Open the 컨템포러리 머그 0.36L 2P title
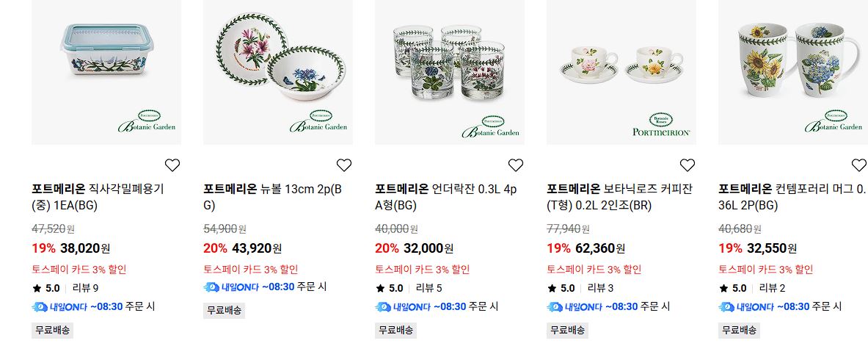Viewport: 868px width, 349px height. (x=792, y=197)
